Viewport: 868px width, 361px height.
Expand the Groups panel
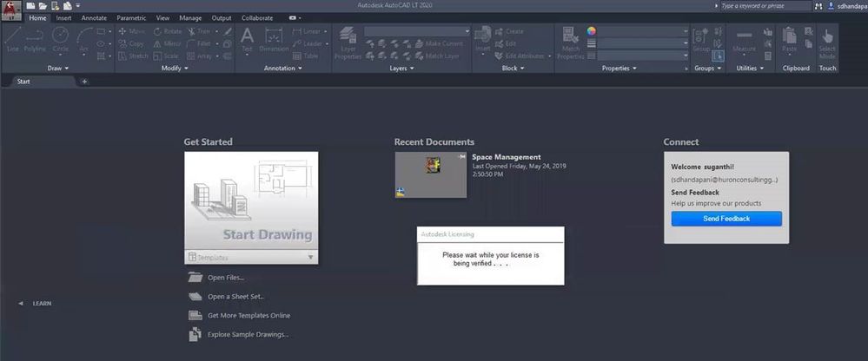pyautogui.click(x=708, y=68)
